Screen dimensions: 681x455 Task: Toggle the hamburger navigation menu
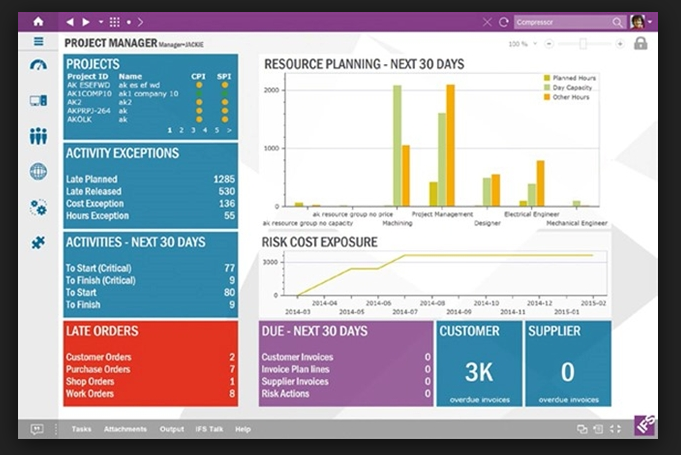pos(38,42)
